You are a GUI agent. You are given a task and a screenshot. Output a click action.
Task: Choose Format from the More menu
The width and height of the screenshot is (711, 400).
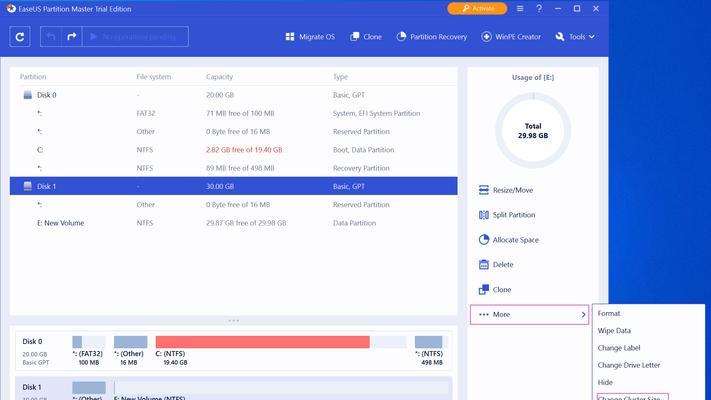tap(609, 313)
